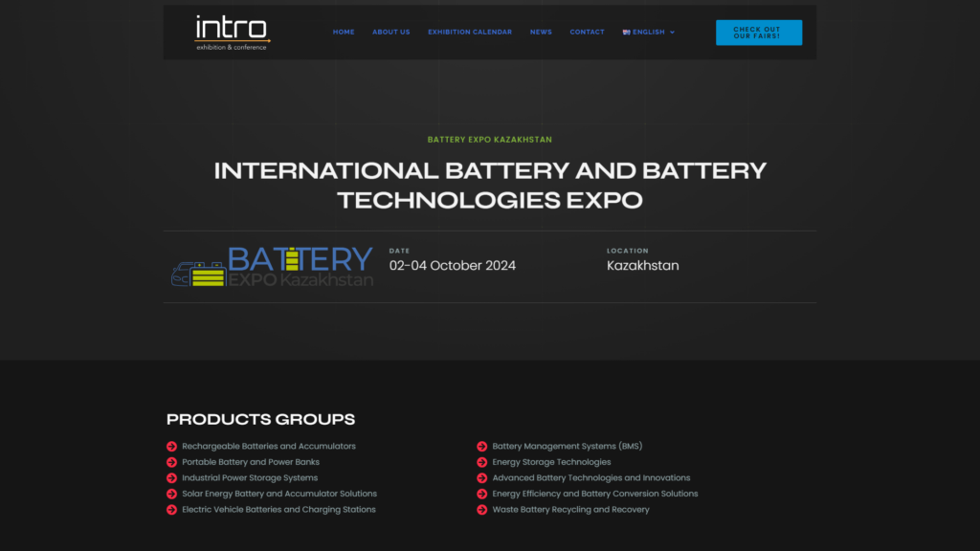Select Energy Storage Technologies text
This screenshot has width=980, height=551.
click(x=552, y=462)
